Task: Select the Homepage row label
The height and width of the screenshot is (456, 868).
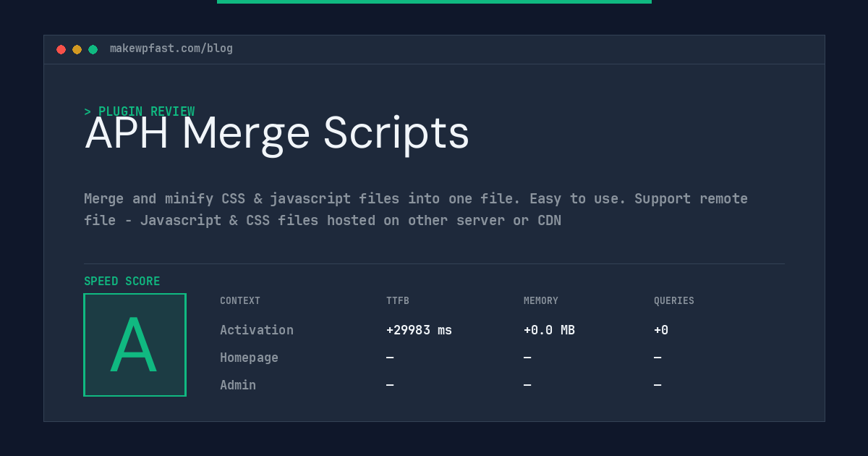Action: (x=249, y=358)
